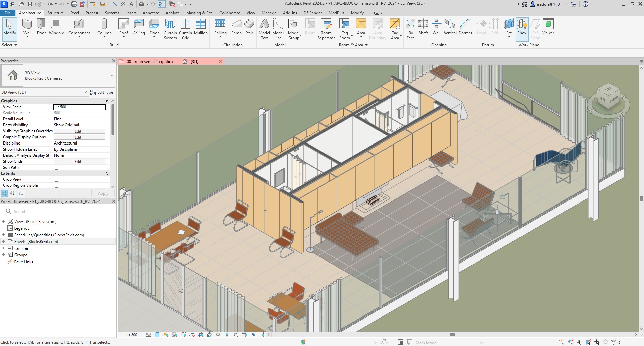
Task: Select the Room Separator tool
Action: pos(326,29)
